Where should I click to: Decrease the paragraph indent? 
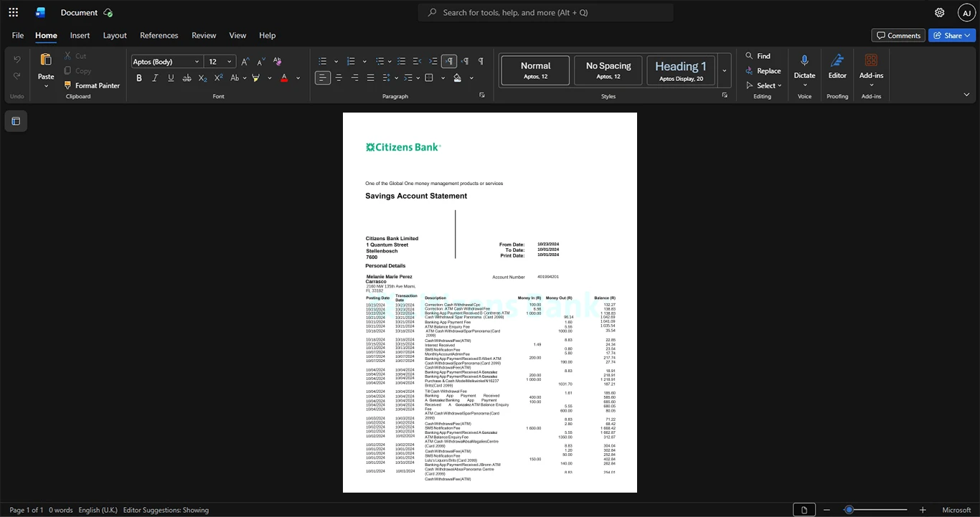tap(418, 62)
